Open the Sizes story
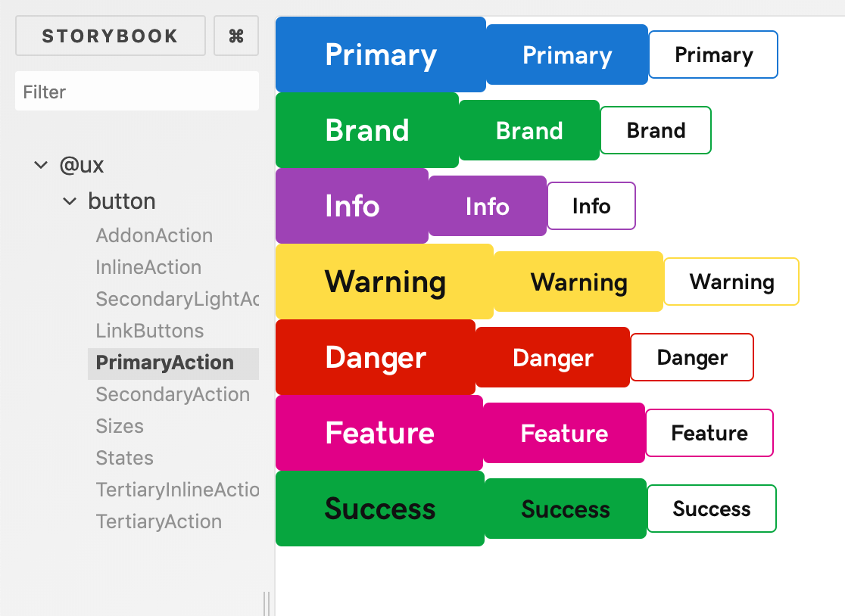The height and width of the screenshot is (616, 845). tap(120, 426)
